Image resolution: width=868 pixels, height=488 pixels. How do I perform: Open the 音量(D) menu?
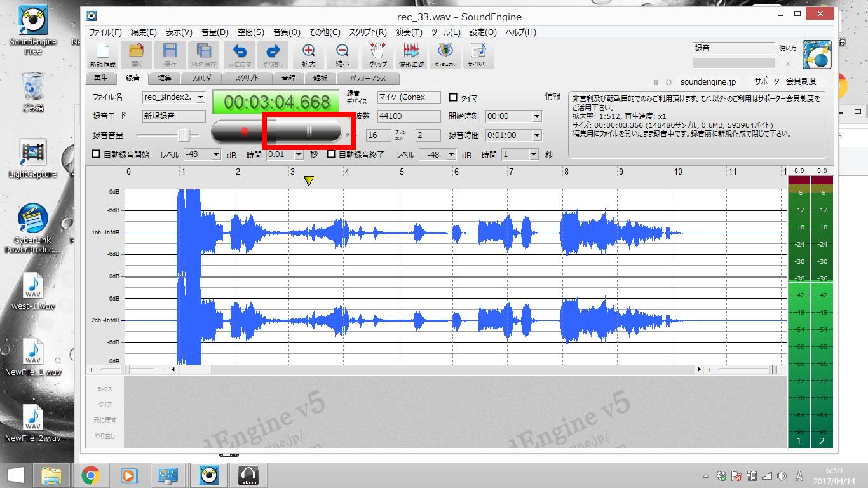coord(215,32)
